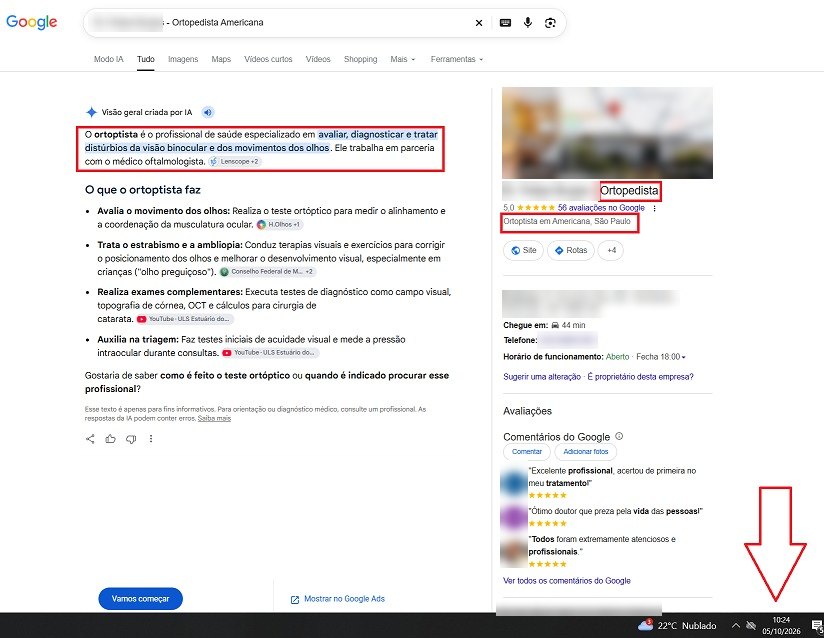Viewport: 824px width, 638px height.
Task: Open the taskbar clock and date
Action: pyautogui.click(x=781, y=625)
